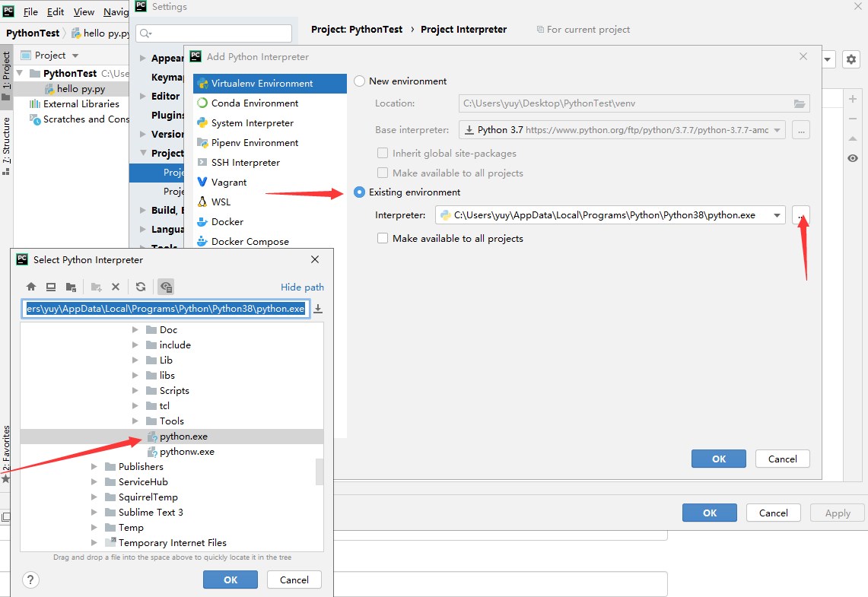Open Base interpreter dropdown
The image size is (868, 597).
(777, 130)
